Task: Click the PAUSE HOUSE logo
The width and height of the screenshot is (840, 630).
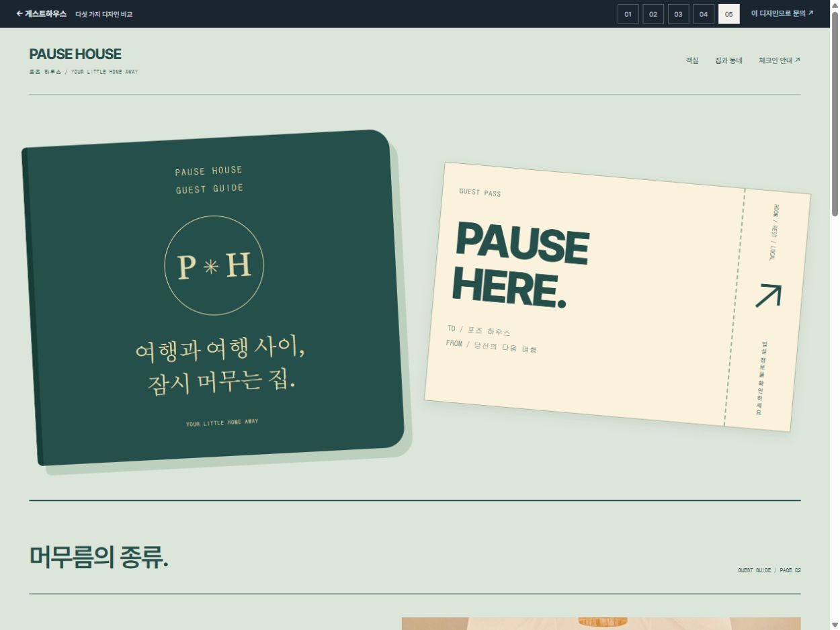Action: tap(75, 54)
